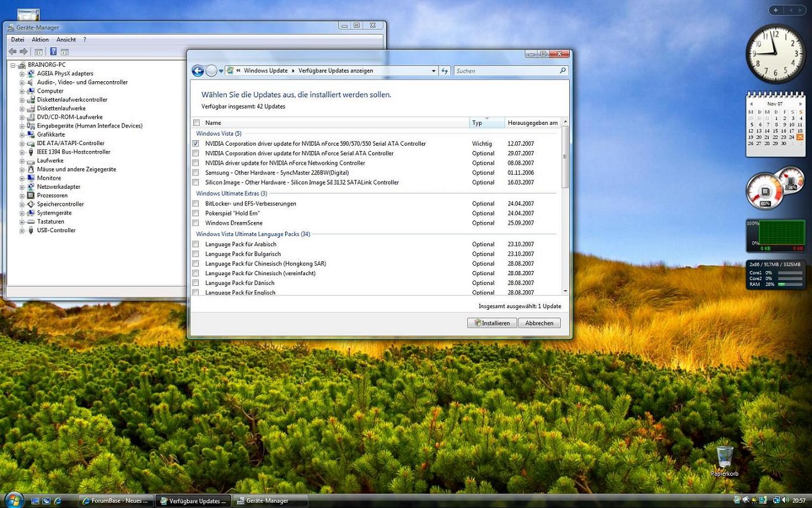Expand the Monitore node
The image size is (812, 508).
coord(22,178)
